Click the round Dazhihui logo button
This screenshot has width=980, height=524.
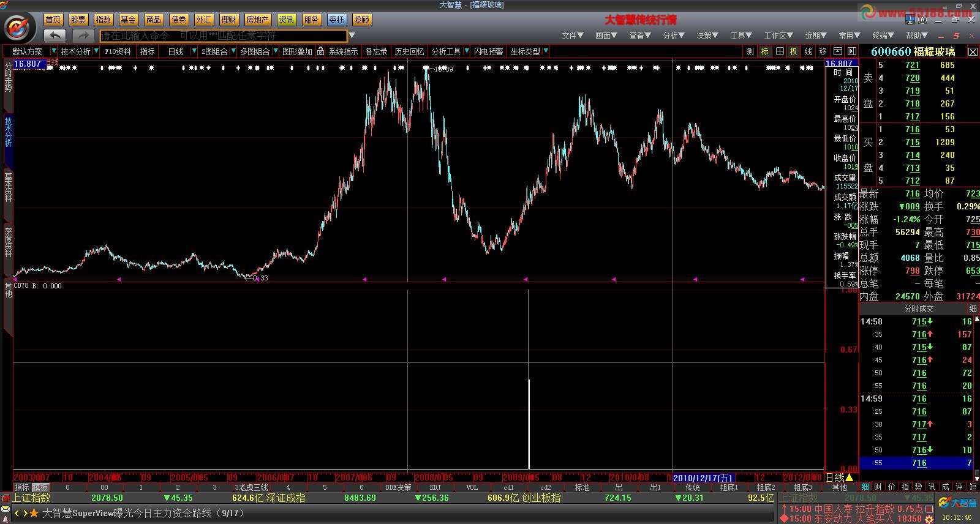[19, 28]
